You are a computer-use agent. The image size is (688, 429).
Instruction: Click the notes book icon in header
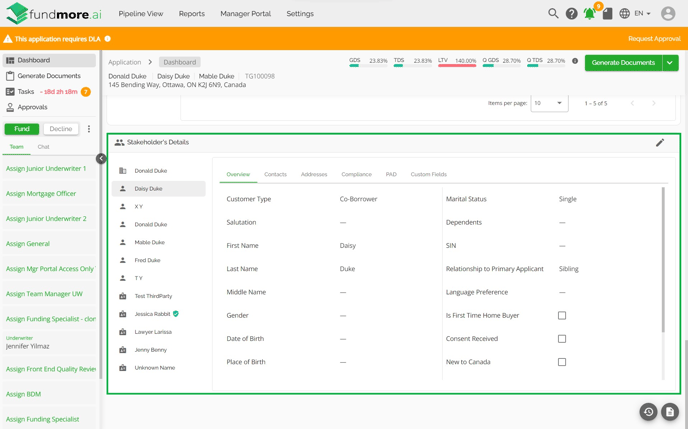point(607,14)
